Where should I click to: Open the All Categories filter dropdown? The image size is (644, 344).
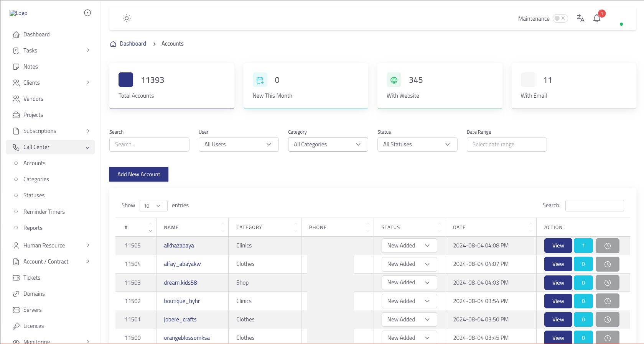point(328,144)
